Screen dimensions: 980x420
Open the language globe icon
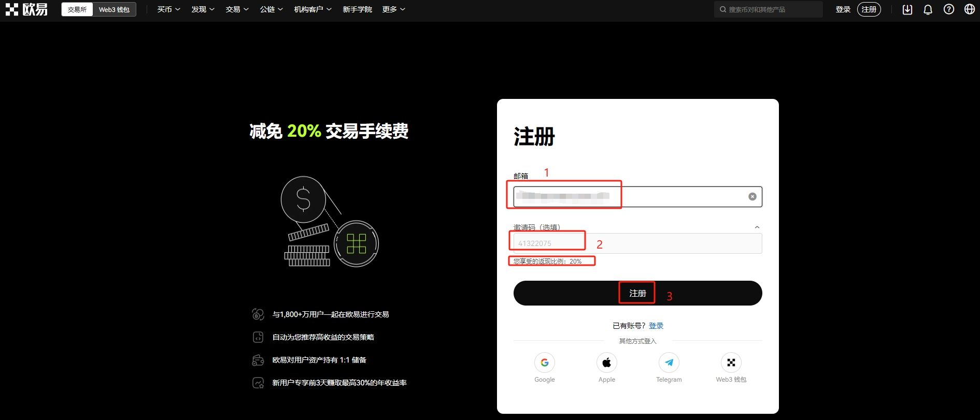(x=969, y=9)
